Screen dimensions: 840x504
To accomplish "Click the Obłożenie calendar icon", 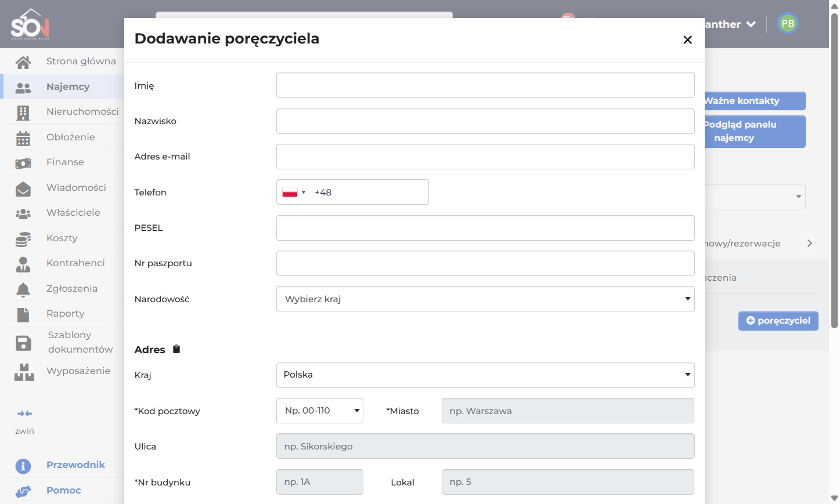I will 23,138.
